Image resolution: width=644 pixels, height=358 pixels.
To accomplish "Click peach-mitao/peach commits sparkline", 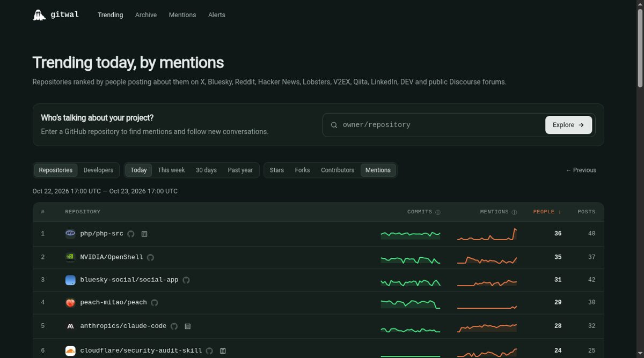I will click(x=411, y=303).
